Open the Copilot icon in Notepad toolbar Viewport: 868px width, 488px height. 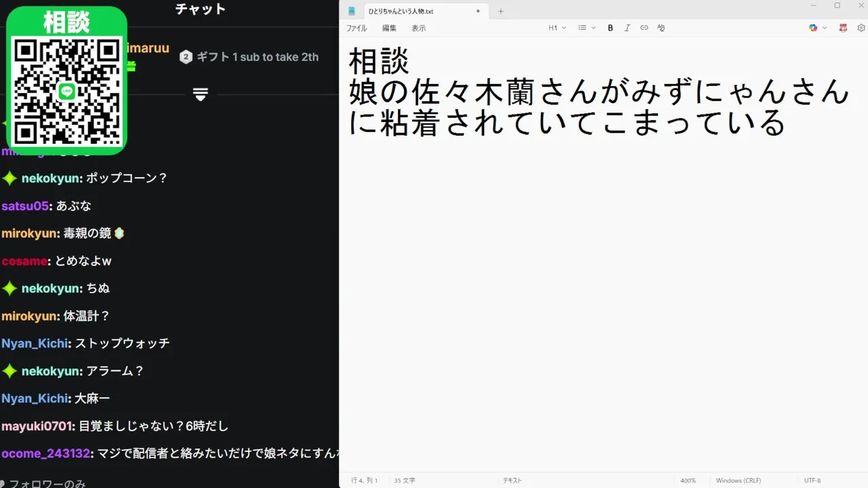(x=813, y=28)
